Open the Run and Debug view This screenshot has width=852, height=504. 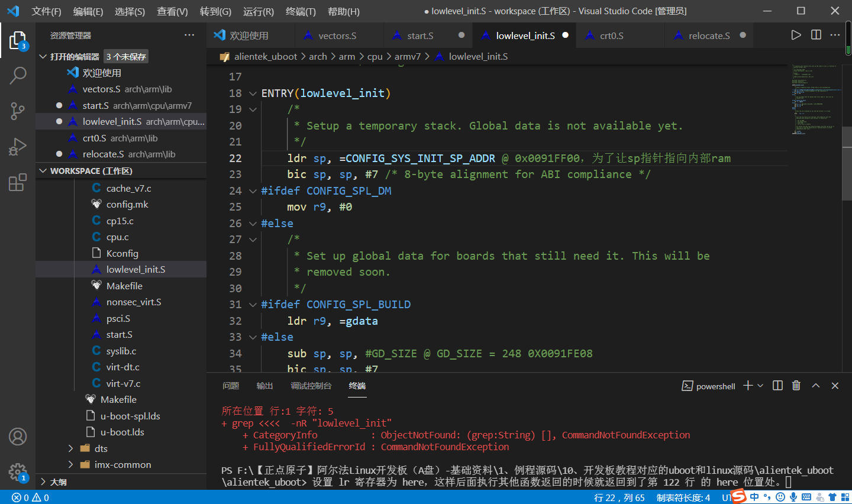(18, 146)
